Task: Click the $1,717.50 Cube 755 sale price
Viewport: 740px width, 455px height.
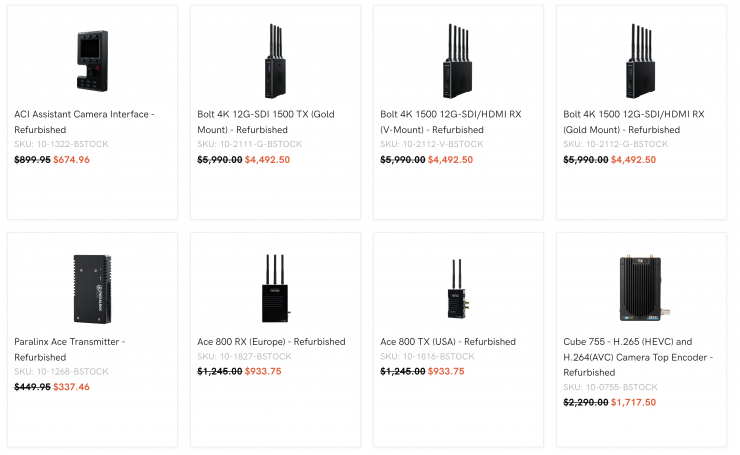Action: 636,402
